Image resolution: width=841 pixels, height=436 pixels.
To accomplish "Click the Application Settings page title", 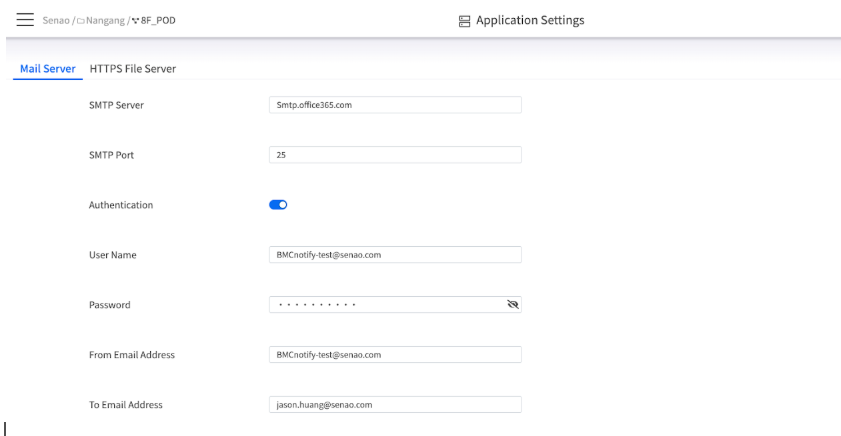I will click(529, 21).
